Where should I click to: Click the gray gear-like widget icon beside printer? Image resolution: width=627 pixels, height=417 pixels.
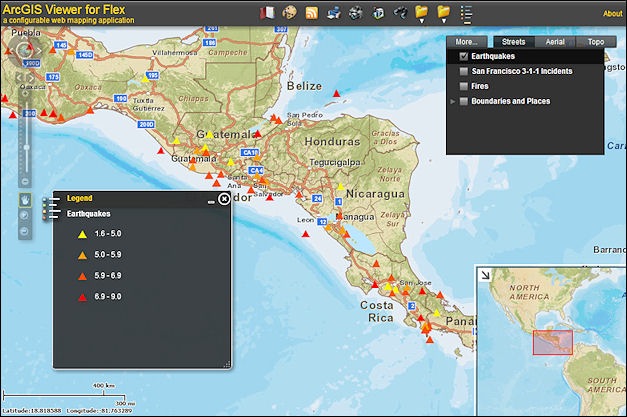(355, 13)
